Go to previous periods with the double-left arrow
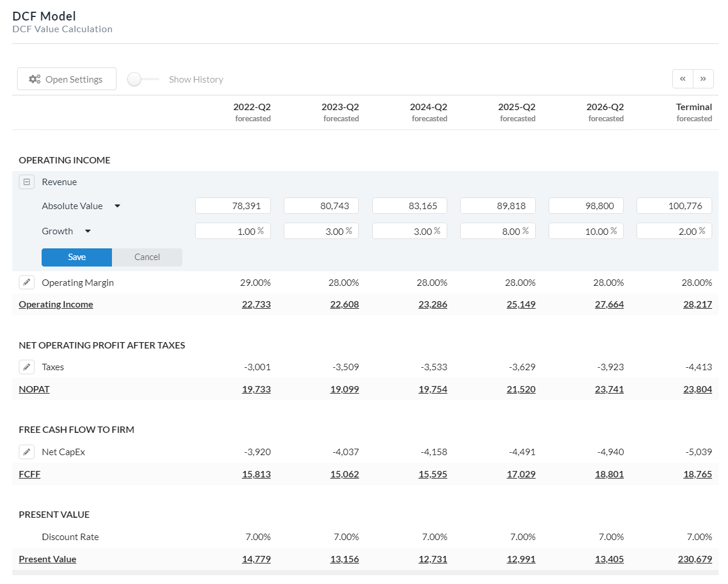 pos(683,78)
